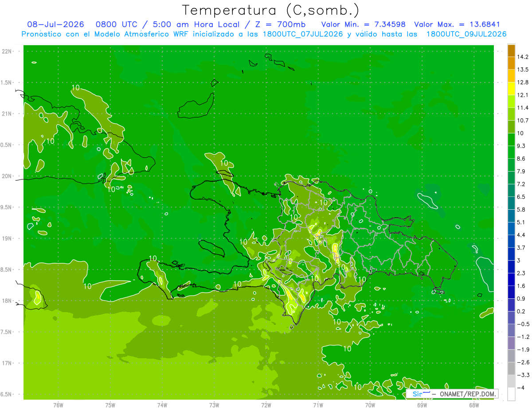Click the '8.5N' latitude label
532x411 pixels.
[6, 270]
